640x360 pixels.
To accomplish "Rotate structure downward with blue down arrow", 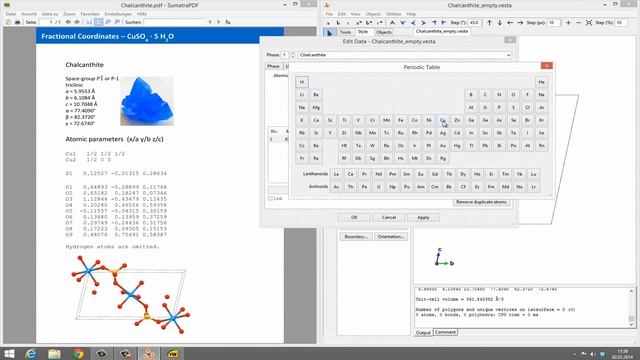I will click(x=402, y=23).
